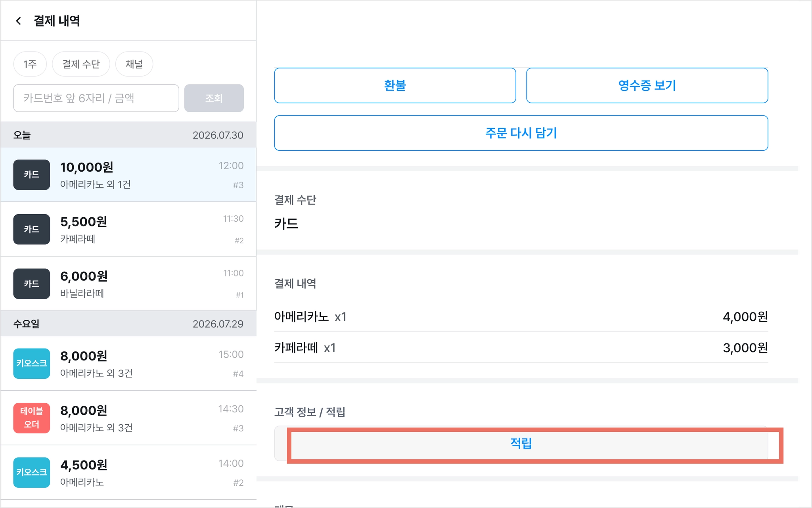This screenshot has width=812, height=508.
Task: Open 영수증 보기 receipt view
Action: pos(647,85)
